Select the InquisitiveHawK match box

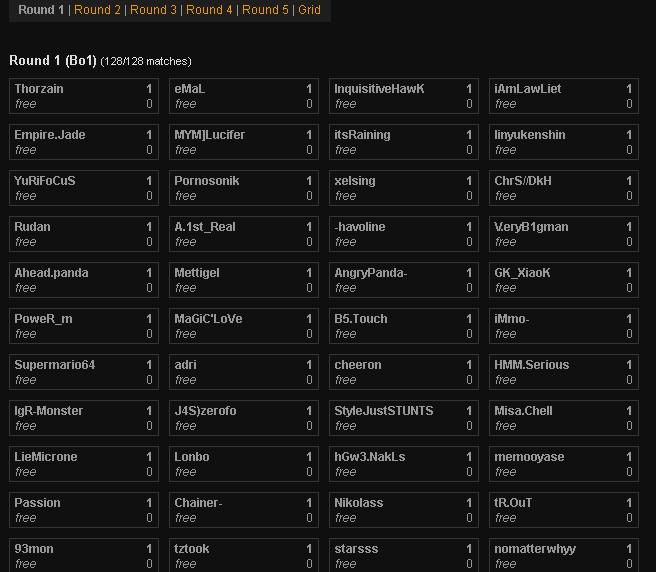click(379, 89)
